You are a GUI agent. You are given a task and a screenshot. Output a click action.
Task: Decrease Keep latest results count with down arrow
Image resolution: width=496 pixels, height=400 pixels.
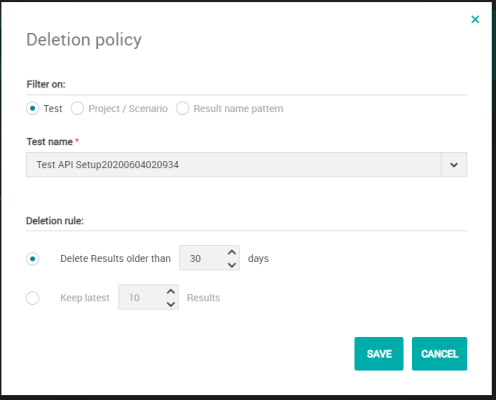171,304
